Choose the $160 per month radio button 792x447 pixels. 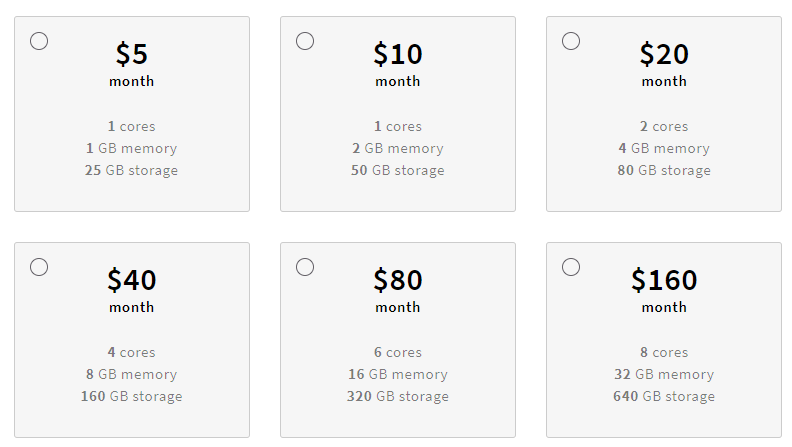pyautogui.click(x=571, y=267)
